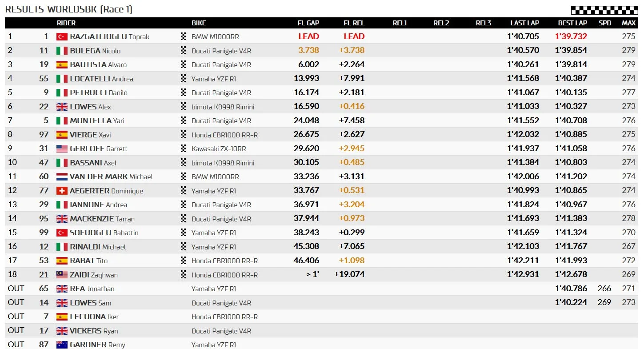Click the Turkish flag beside RAZGATLIOGLU

coord(62,36)
